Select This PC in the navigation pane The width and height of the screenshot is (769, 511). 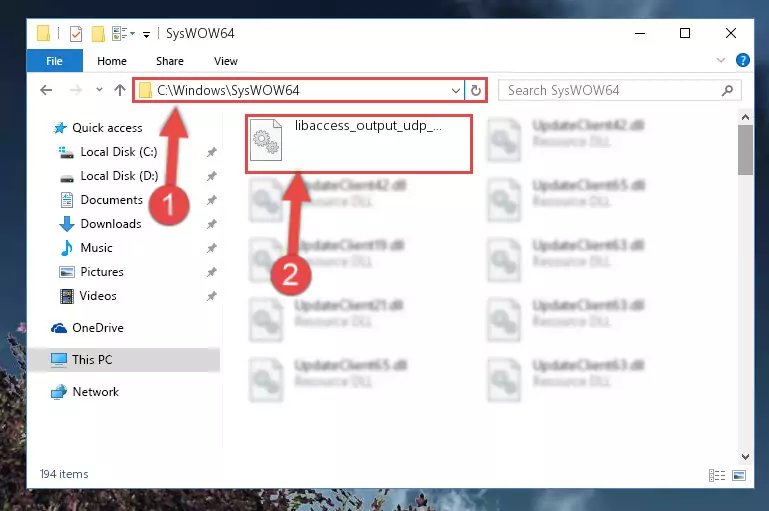[x=123, y=360]
